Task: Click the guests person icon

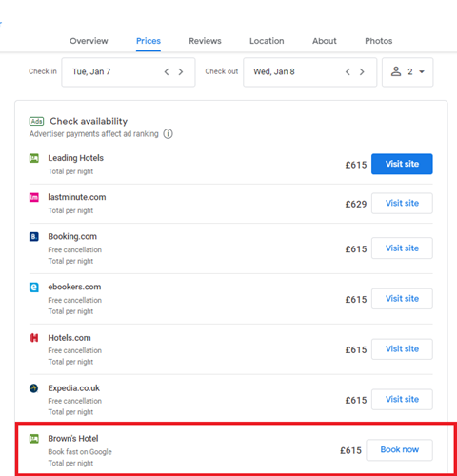Action: [x=396, y=71]
